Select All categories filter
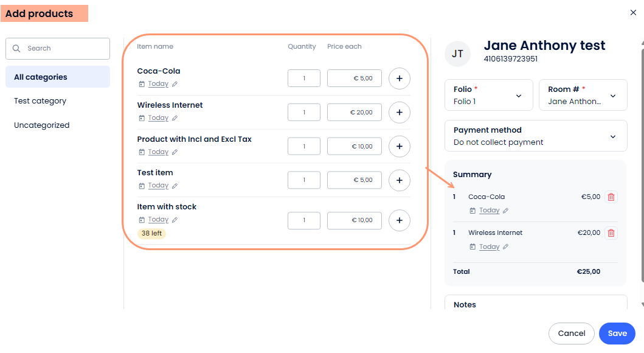Screen dimensions: 644x353 click(58, 77)
